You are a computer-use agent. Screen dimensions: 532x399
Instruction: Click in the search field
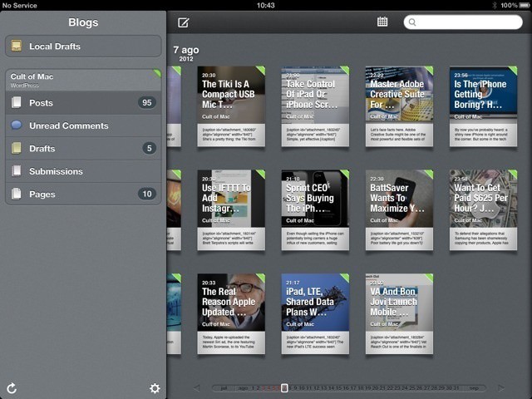[x=465, y=22]
